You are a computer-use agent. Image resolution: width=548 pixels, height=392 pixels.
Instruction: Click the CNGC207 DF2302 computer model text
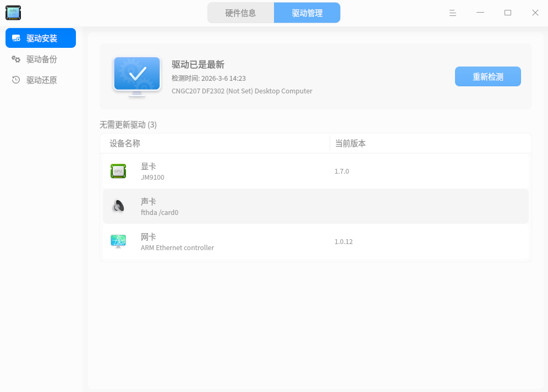click(x=242, y=91)
